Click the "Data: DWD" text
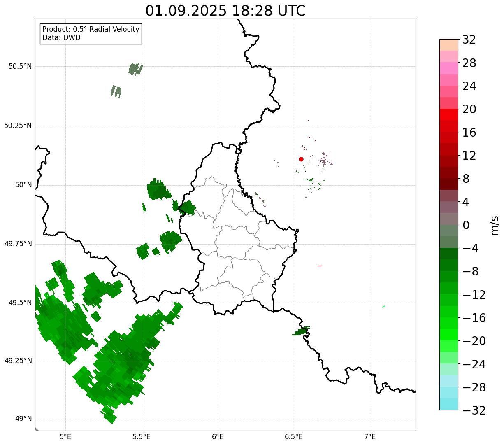The height and width of the screenshot is (445, 504). click(61, 38)
